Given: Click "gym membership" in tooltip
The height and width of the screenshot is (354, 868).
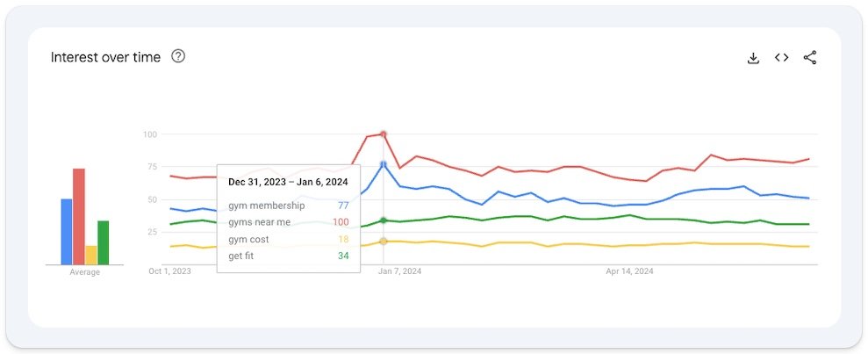Looking at the screenshot, I should point(266,206).
